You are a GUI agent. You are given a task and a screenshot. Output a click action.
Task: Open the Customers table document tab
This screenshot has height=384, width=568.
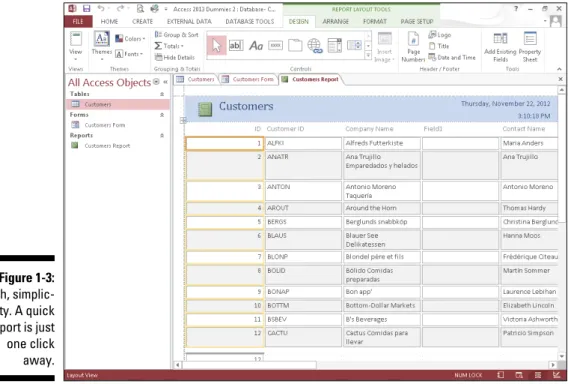pyautogui.click(x=196, y=79)
